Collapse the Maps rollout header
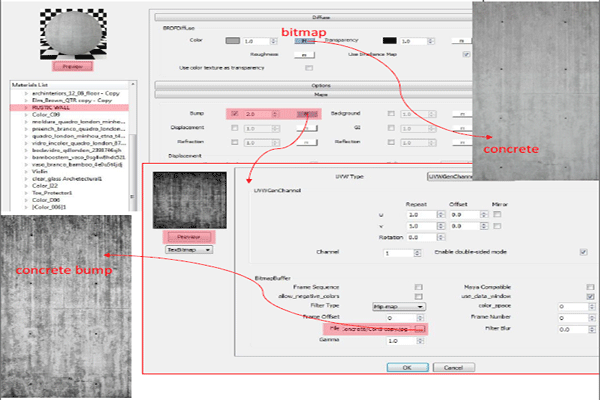Screen dimensions: 600x400 [x=313, y=95]
